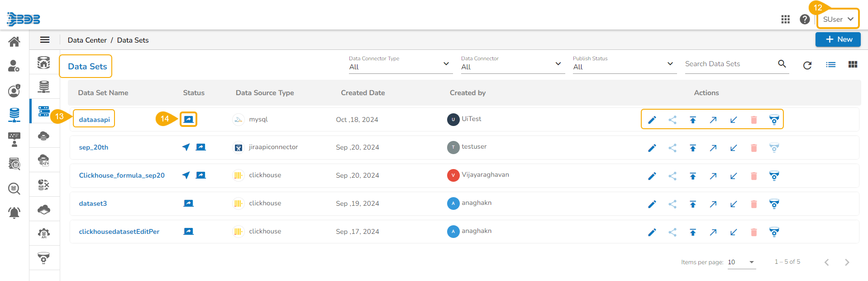Switch to grid card view layout
Viewport: 868px width, 281px height.
pyautogui.click(x=853, y=65)
